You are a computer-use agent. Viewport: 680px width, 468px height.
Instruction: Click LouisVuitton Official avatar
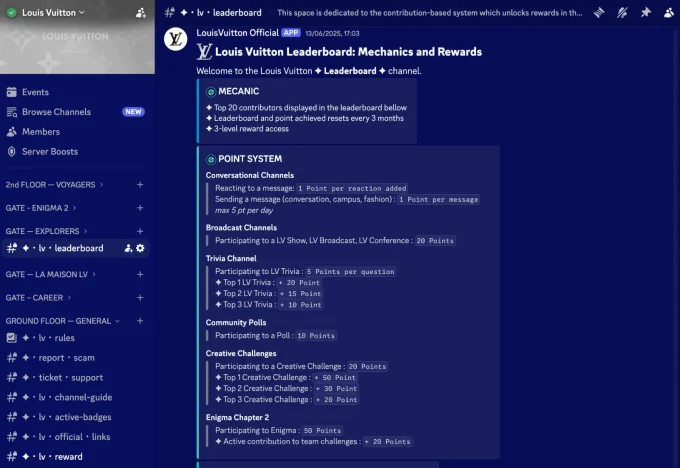click(175, 39)
